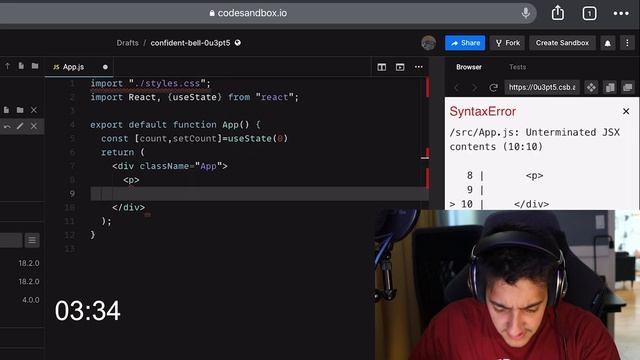Dismiss the SyntaxError overlay with X

(626, 111)
